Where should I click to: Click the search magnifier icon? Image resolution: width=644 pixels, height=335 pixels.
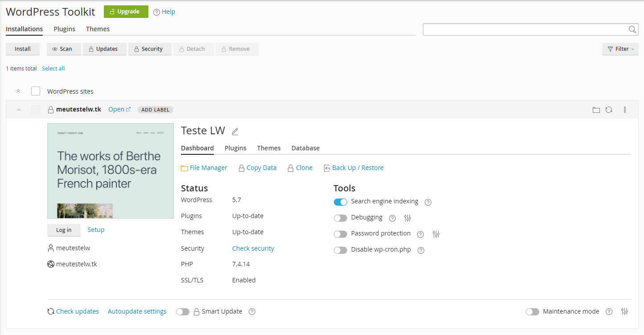pyautogui.click(x=632, y=29)
